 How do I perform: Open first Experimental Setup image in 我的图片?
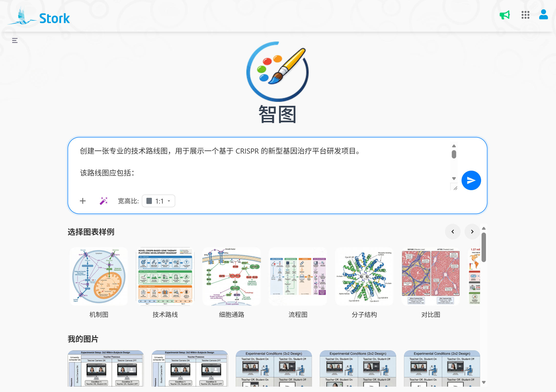105,369
